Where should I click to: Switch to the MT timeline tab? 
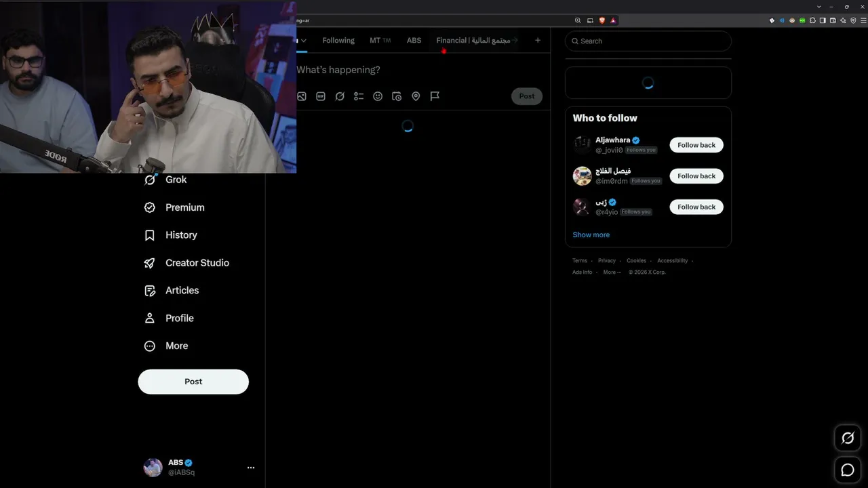[x=380, y=41]
